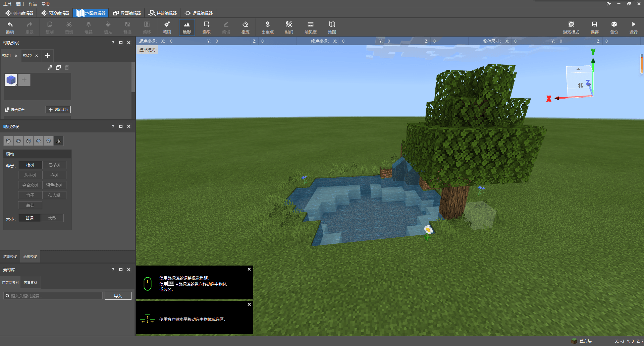The image size is (644, 346).
Task: Click the 替换 (replace) toolbar icon
Action: (x=127, y=27)
